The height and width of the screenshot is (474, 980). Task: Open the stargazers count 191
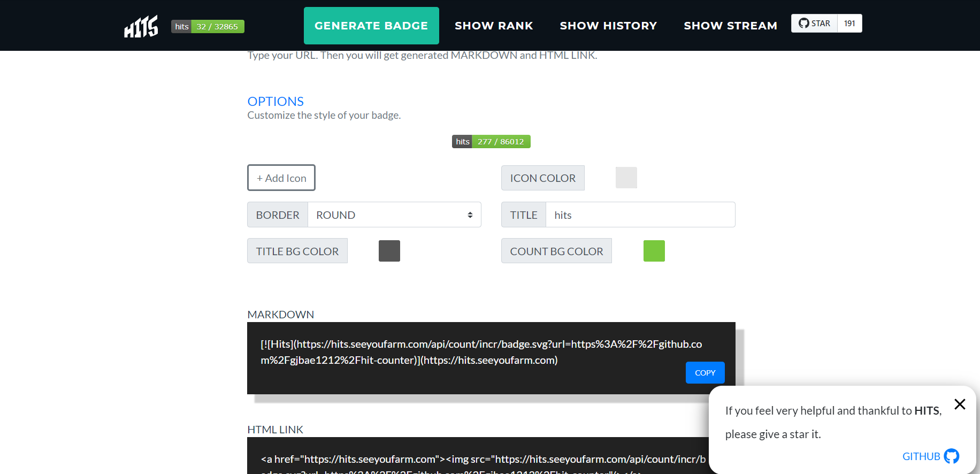tap(849, 24)
